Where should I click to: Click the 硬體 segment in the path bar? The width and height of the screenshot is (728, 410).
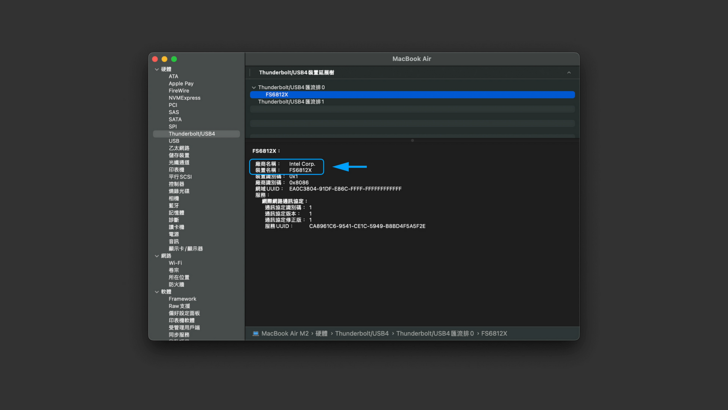(322, 334)
